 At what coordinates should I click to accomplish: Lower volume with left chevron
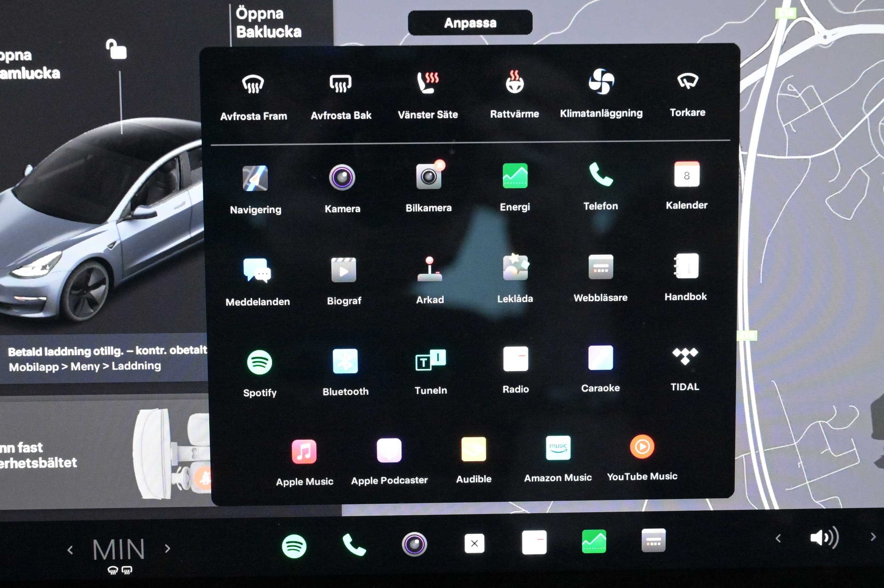pos(778,538)
